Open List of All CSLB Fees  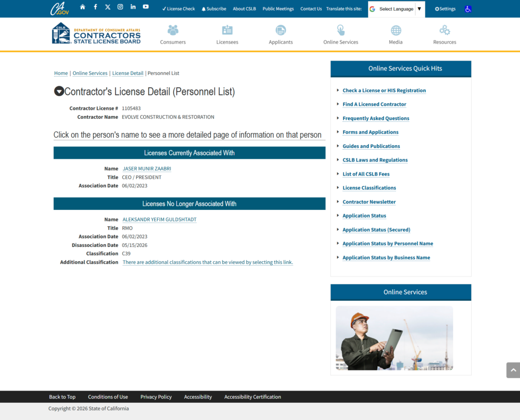click(366, 174)
